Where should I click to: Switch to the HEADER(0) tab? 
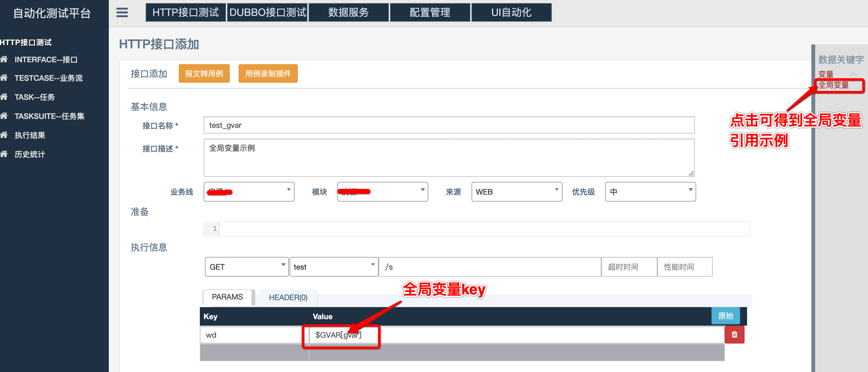coord(288,297)
